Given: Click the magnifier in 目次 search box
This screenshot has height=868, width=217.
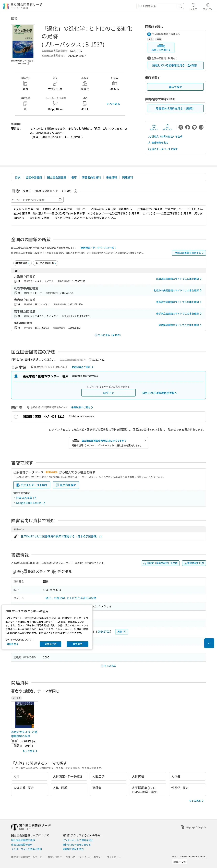Looking at the screenshot, I should 60,200.
